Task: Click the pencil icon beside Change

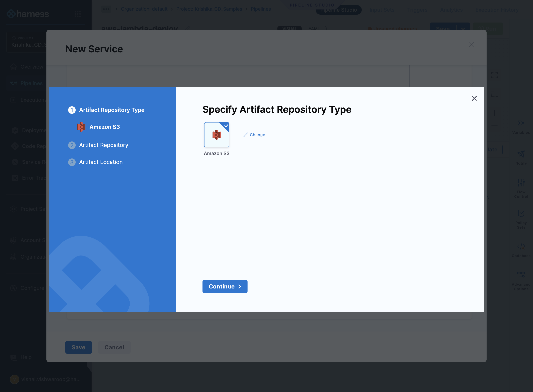Action: 246,135
